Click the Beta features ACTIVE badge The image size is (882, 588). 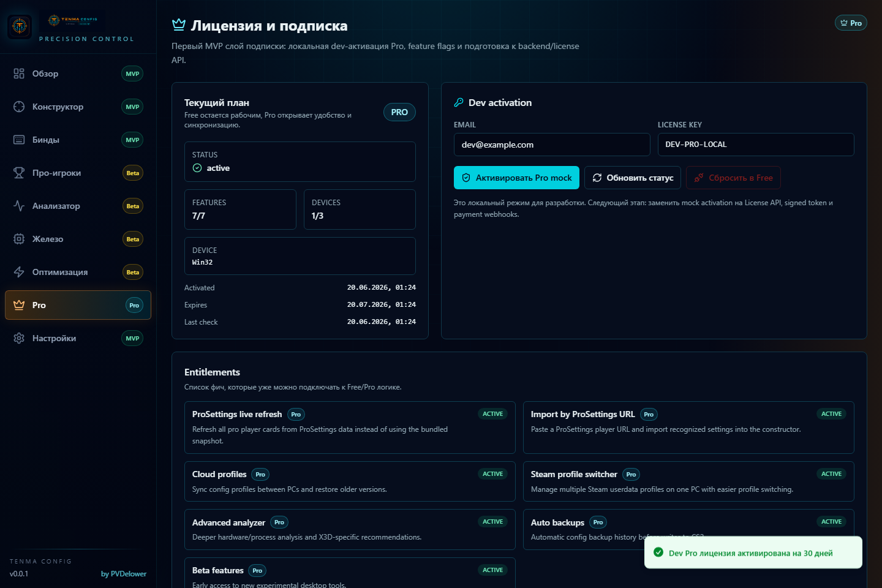pyautogui.click(x=493, y=570)
